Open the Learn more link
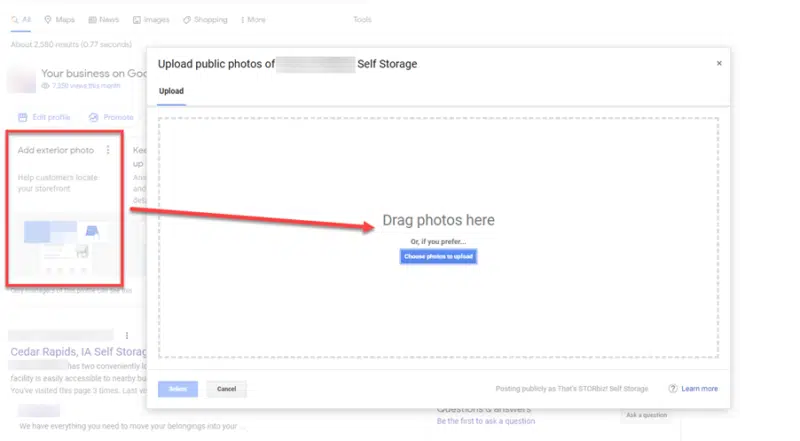The width and height of the screenshot is (800, 441). (x=700, y=389)
